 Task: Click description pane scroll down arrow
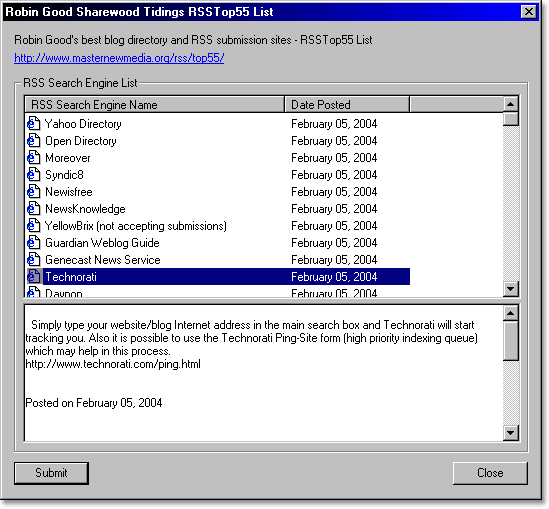click(510, 433)
